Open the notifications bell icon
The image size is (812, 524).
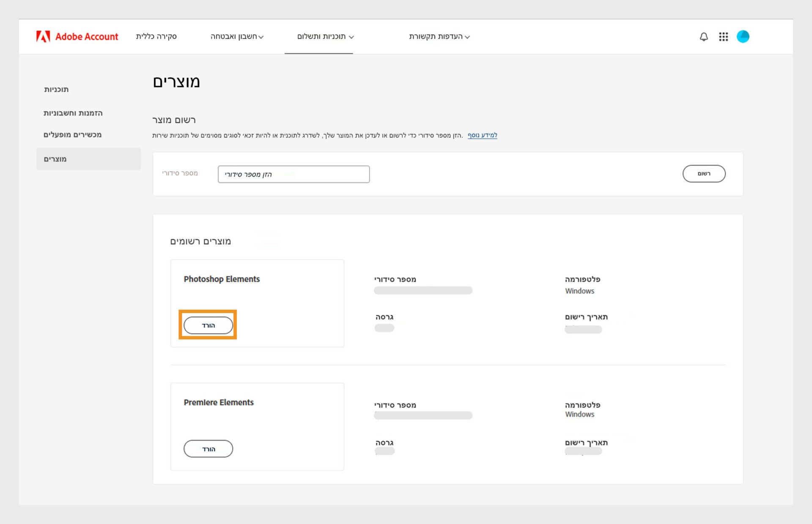(x=703, y=37)
